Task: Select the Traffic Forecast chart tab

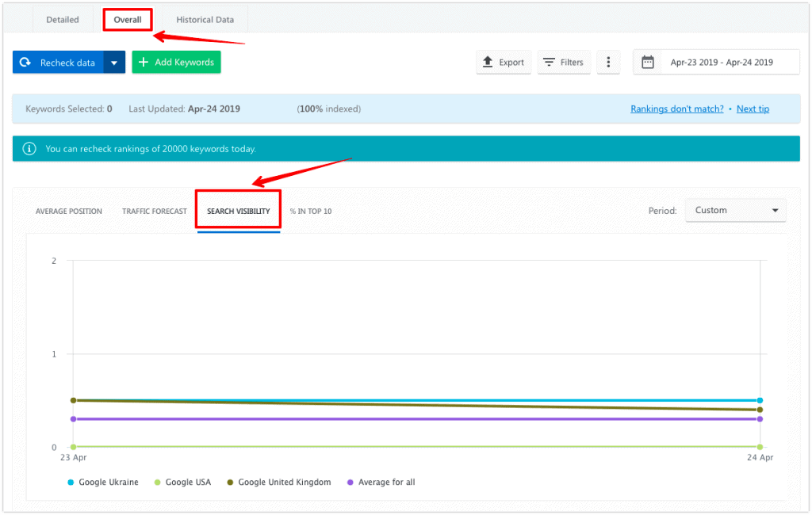Action: click(x=154, y=211)
